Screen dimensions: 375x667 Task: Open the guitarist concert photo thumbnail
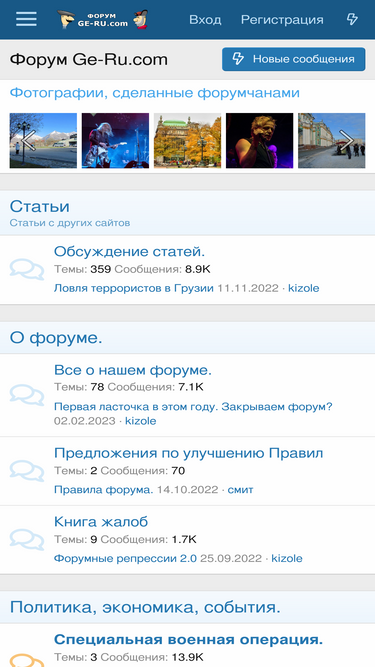[115, 140]
